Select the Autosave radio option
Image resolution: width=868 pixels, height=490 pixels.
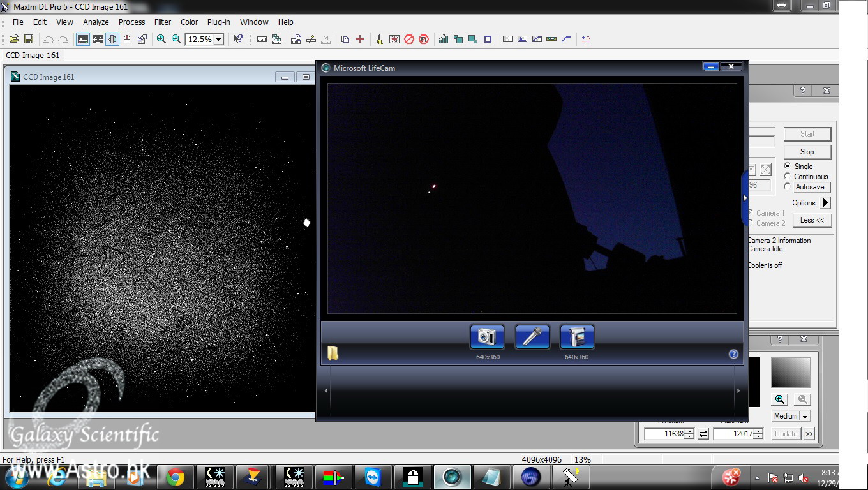[x=788, y=187]
